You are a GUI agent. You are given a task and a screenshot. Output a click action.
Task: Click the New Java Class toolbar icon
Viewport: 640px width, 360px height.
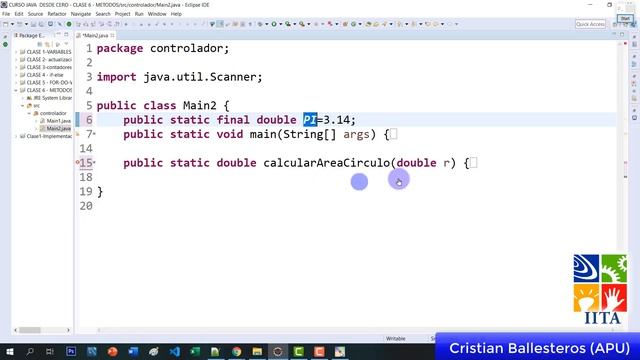point(353,24)
